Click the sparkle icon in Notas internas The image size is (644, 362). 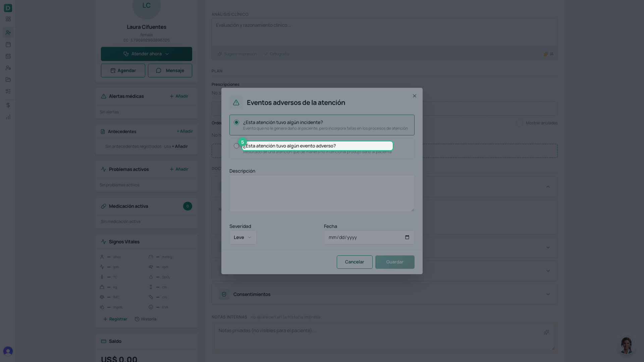[x=546, y=332]
